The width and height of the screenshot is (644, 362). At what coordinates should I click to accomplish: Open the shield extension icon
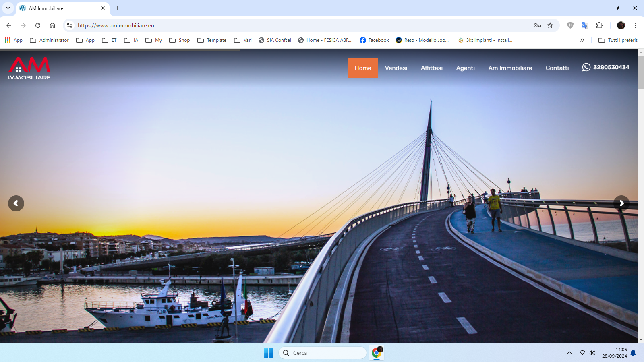[570, 25]
